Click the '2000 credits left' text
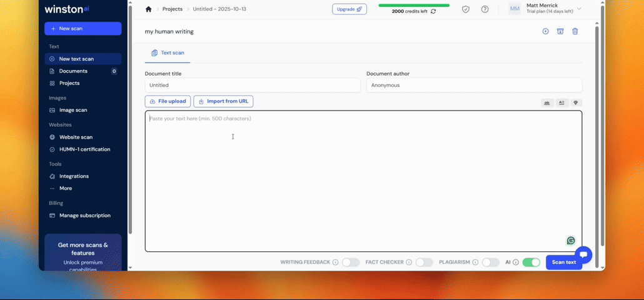Image resolution: width=644 pixels, height=300 pixels. point(410,11)
